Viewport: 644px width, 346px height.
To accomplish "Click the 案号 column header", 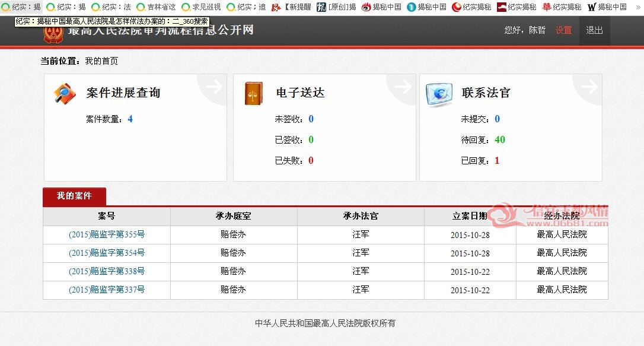I will click(107, 216).
